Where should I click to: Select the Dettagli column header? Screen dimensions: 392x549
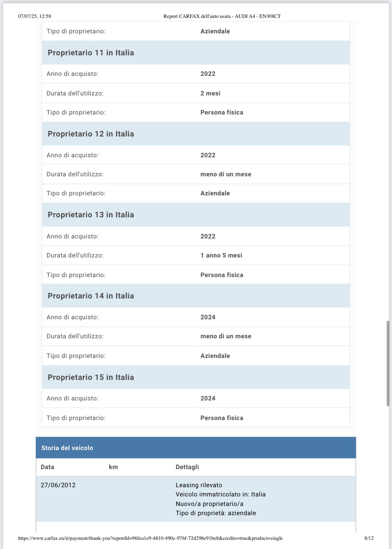click(187, 467)
